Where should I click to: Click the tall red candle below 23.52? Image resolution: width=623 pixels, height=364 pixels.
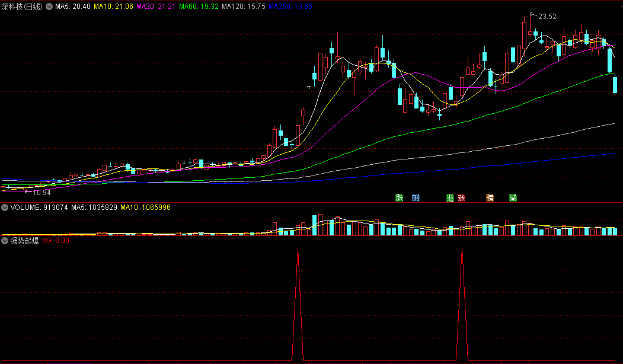(x=525, y=35)
